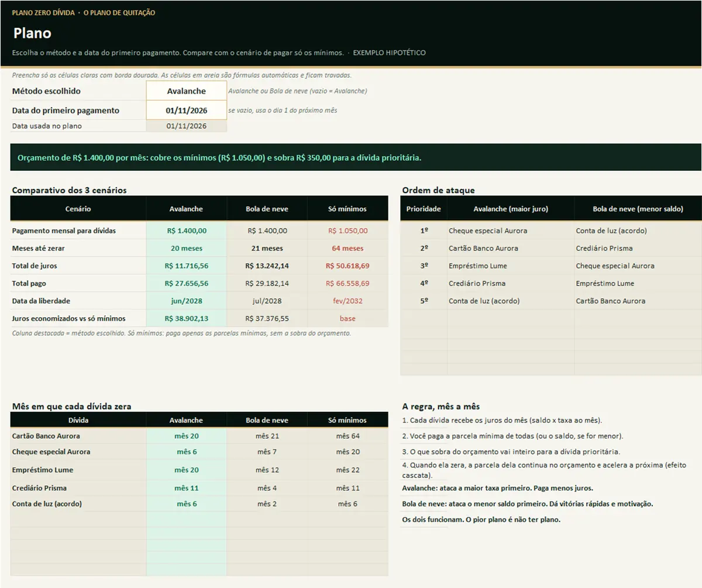Click the 'jul/2028' cell
This screenshot has height=588, width=702.
[267, 301]
